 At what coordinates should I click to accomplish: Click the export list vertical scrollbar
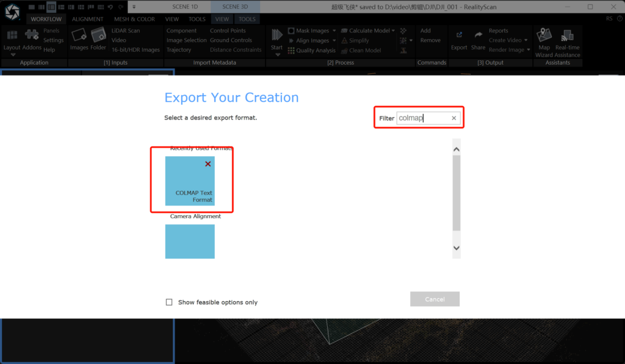pyautogui.click(x=456, y=192)
